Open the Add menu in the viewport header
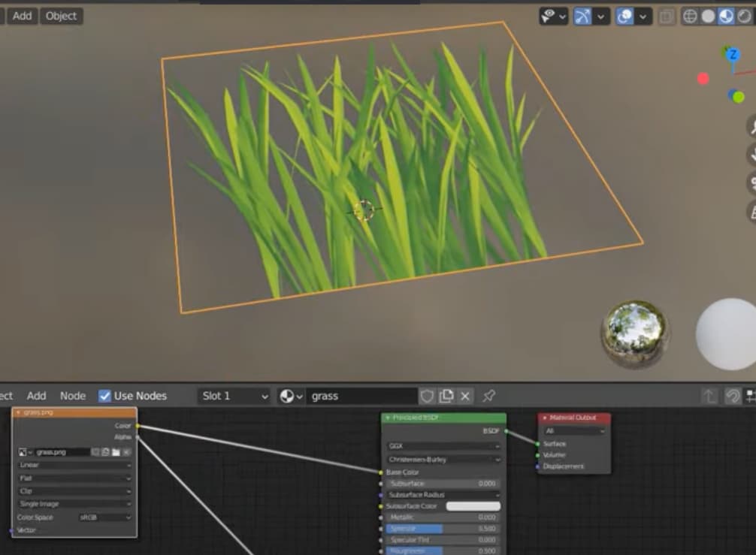This screenshot has width=756, height=555. (21, 16)
